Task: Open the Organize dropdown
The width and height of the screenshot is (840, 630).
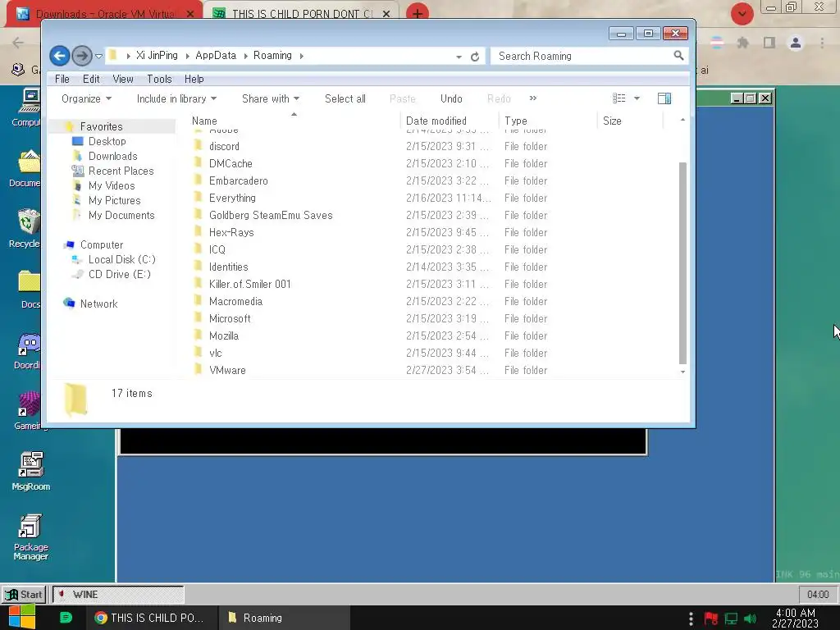Action: pos(86,98)
